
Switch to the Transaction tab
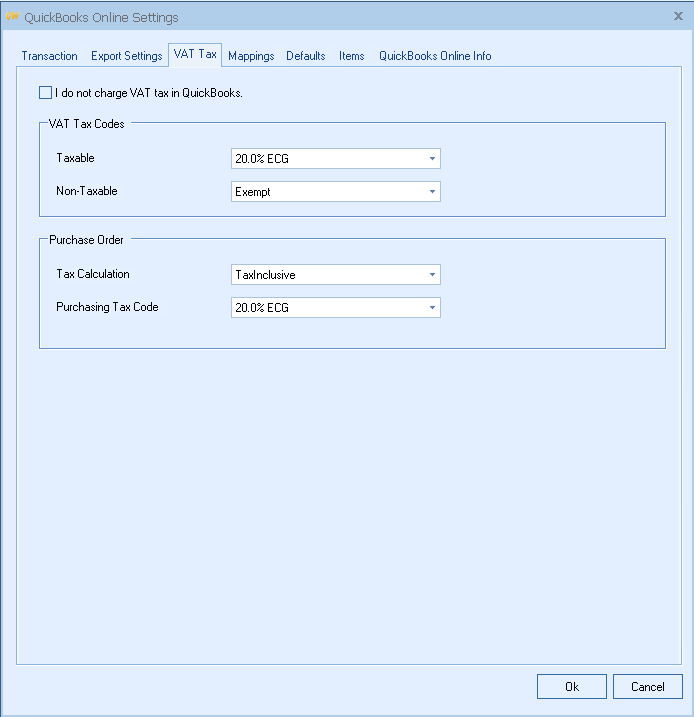click(x=49, y=56)
